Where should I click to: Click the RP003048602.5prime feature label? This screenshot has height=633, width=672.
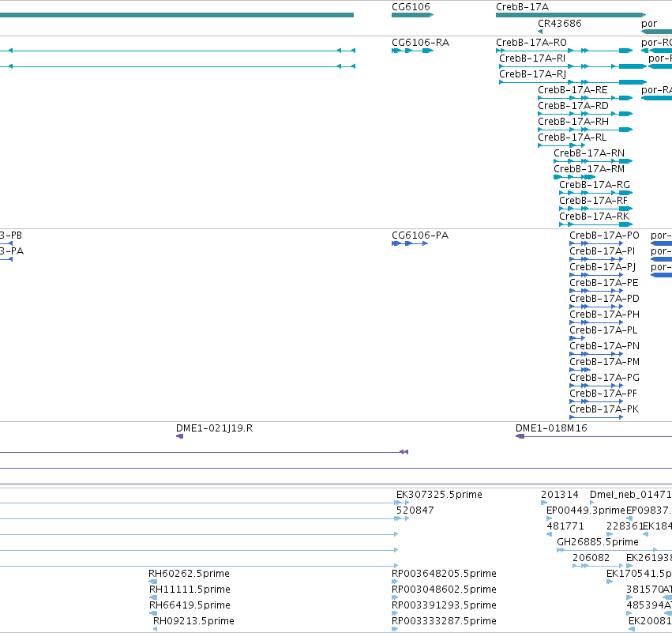click(x=444, y=590)
